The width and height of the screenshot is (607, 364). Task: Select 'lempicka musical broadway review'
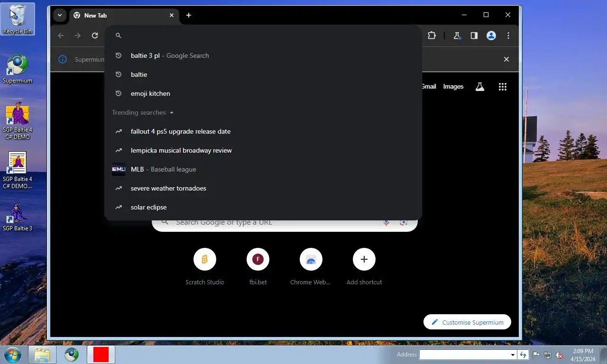tap(263, 150)
